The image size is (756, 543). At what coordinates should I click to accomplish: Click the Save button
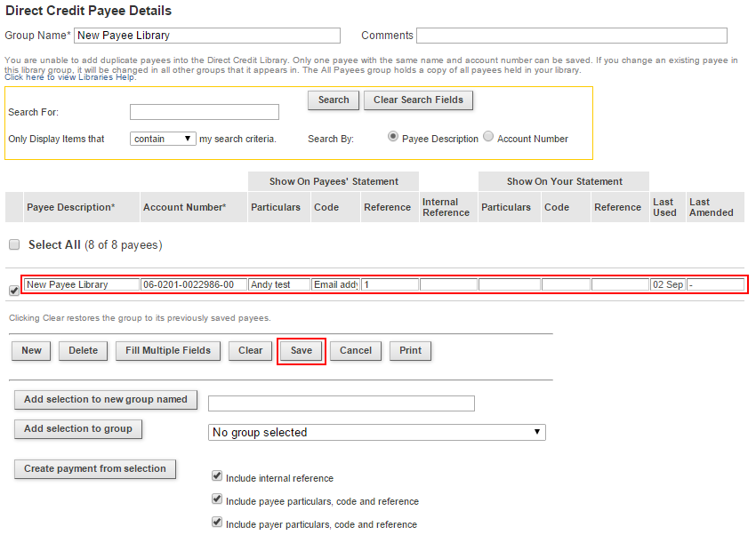302,350
